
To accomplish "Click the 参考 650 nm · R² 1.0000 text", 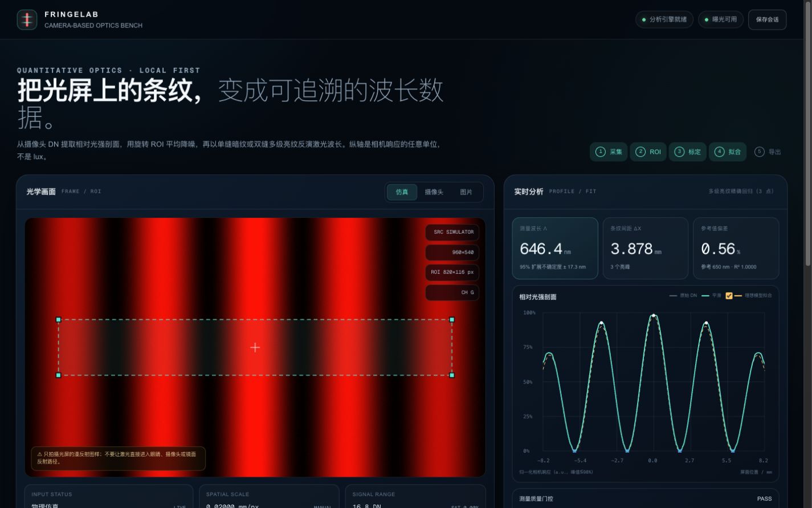I will 729,267.
